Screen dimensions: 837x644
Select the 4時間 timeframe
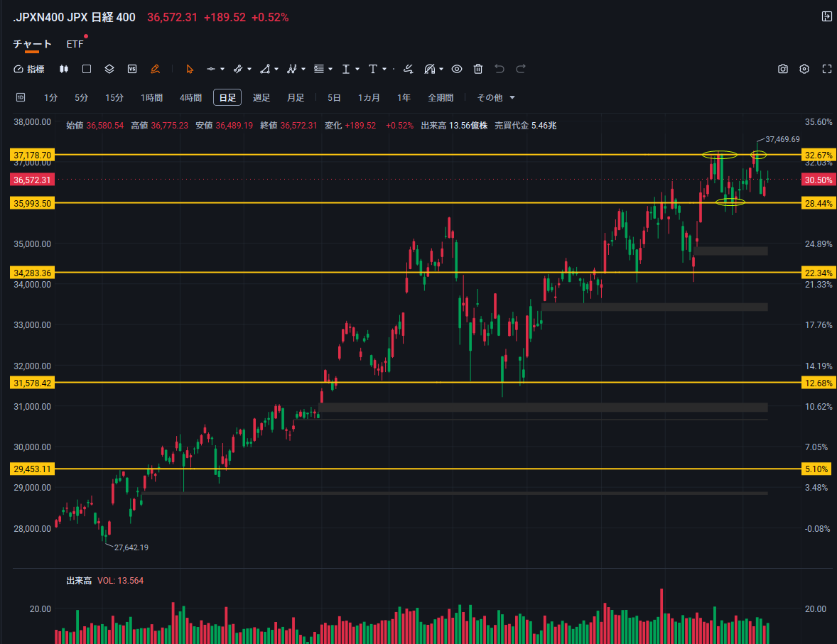pyautogui.click(x=190, y=98)
